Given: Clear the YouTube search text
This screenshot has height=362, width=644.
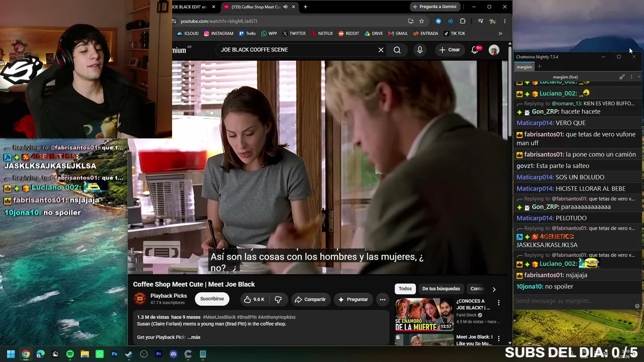Looking at the screenshot, I should pos(381,50).
